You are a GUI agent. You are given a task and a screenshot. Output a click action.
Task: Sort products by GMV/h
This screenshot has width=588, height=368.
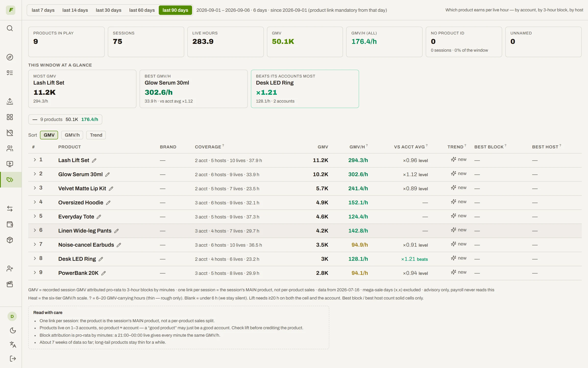pos(72,135)
